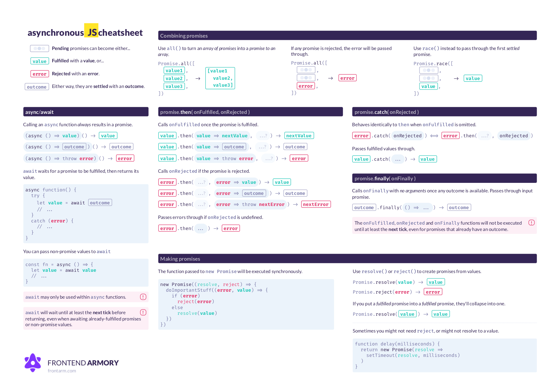Click the FRONTEND ARMORY text label
Image resolution: width=555 pixels, height=392 pixels.
tap(83, 363)
